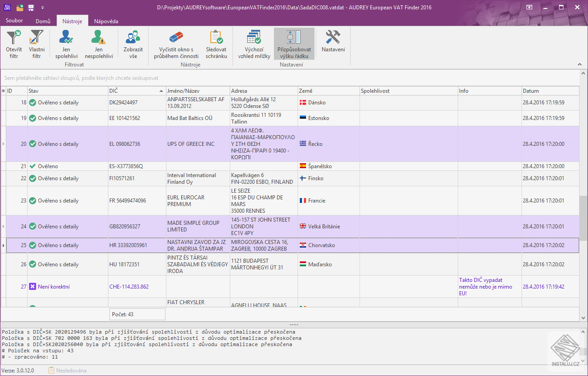The height and width of the screenshot is (376, 588).
Task: Open the Soubor menu
Action: 14,20
